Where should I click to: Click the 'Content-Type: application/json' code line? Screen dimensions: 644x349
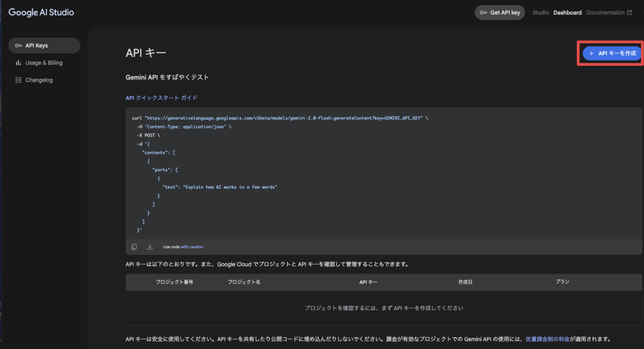coord(184,127)
